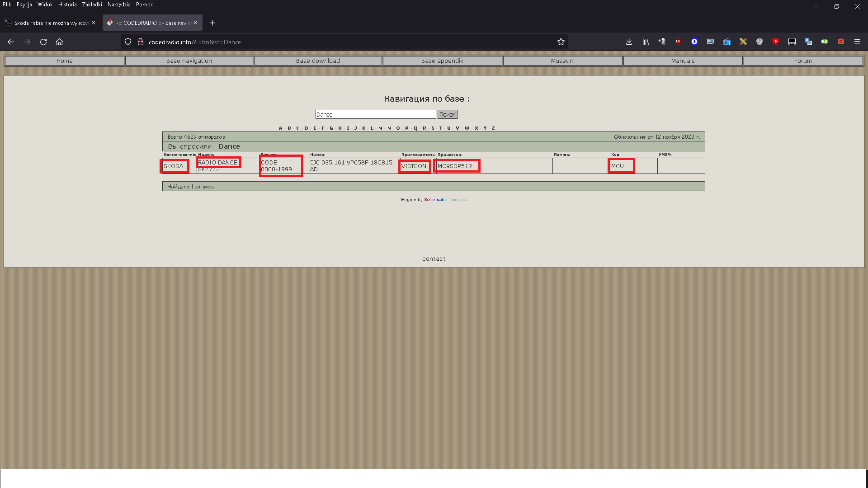This screenshot has width=868, height=488.
Task: Open the Historia menu
Action: click(x=67, y=5)
